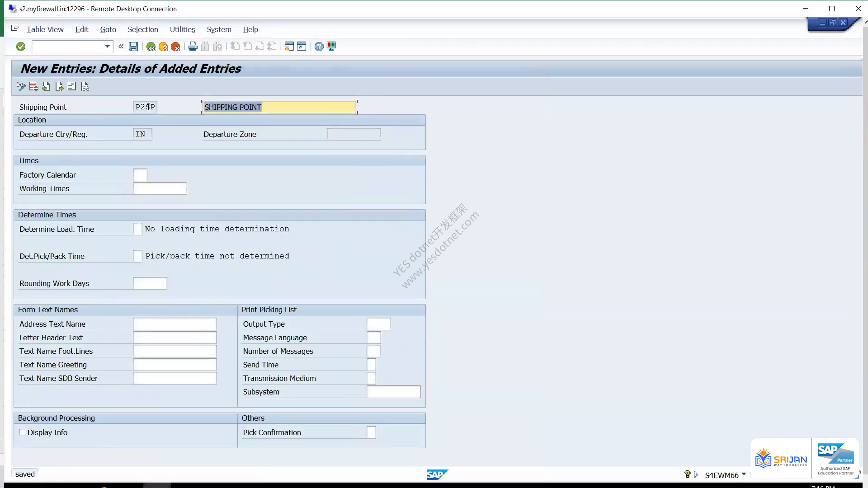The height and width of the screenshot is (488, 868).
Task: Click the Print icon in toolbar
Action: (x=193, y=47)
